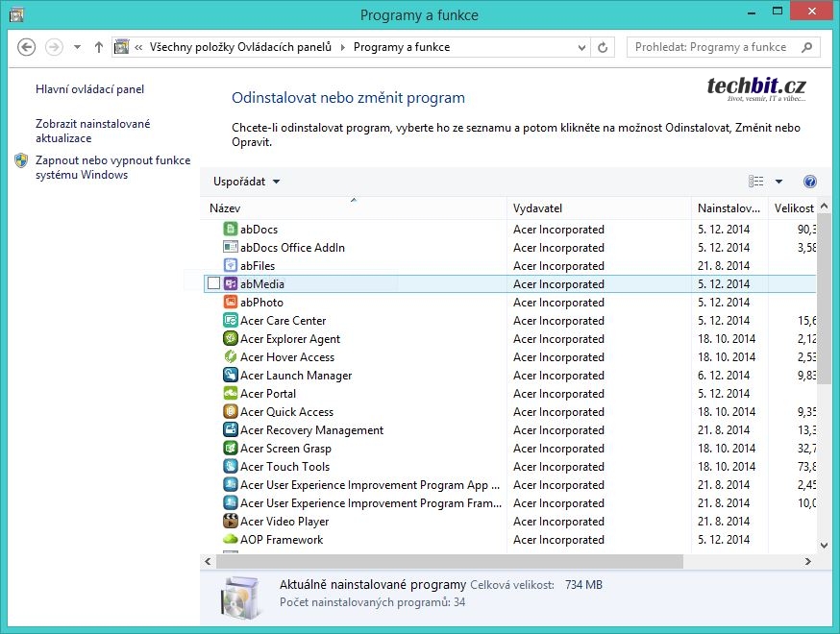Viewport: 840px width, 634px height.
Task: Open the recent locations dropdown arrow
Action: pos(77,47)
